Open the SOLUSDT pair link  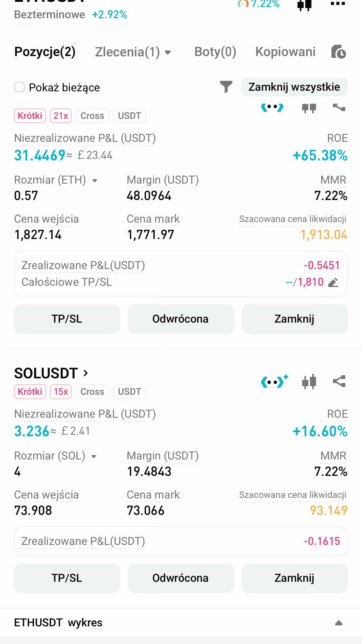pos(51,373)
